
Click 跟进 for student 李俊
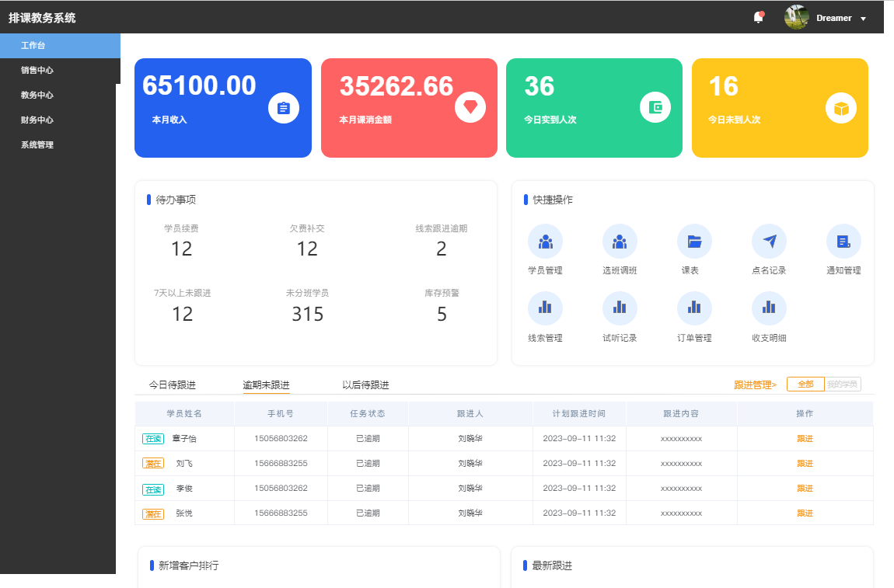[805, 489]
